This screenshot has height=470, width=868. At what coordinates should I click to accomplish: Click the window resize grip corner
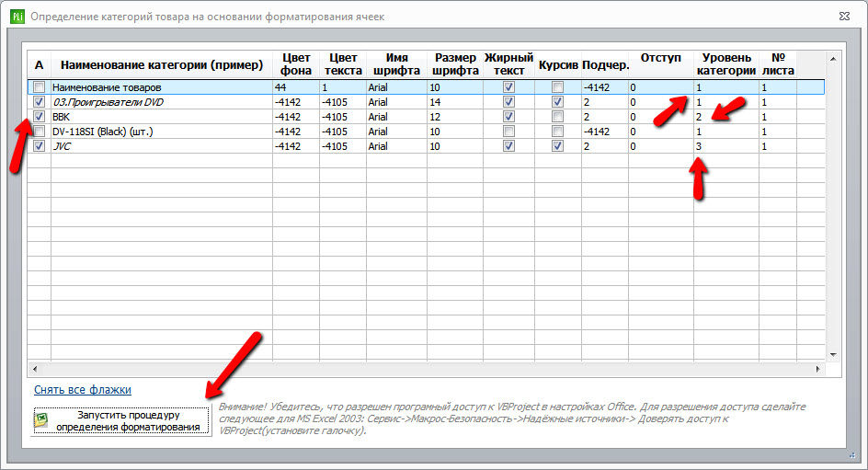click(852, 455)
